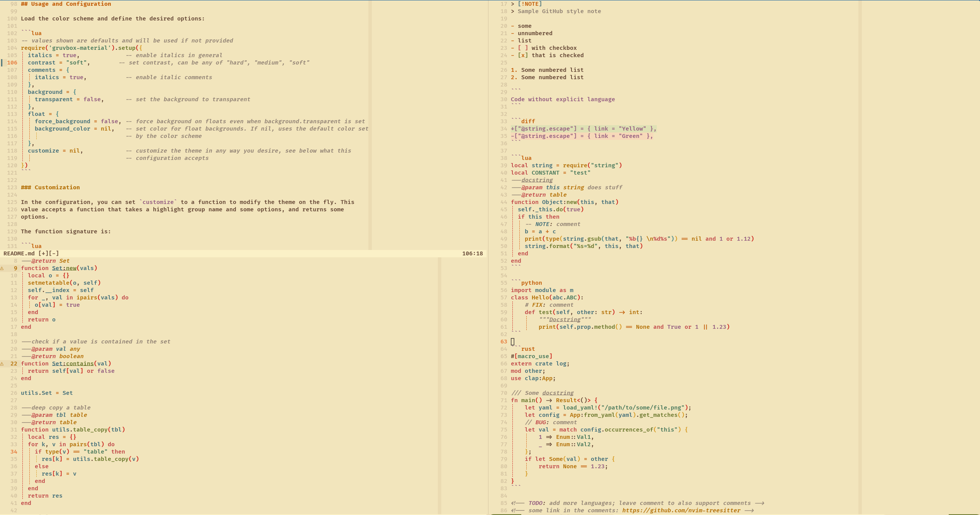The width and height of the screenshot is (980, 515).
Task: Click the opening ```diff code fence
Action: tap(523, 121)
